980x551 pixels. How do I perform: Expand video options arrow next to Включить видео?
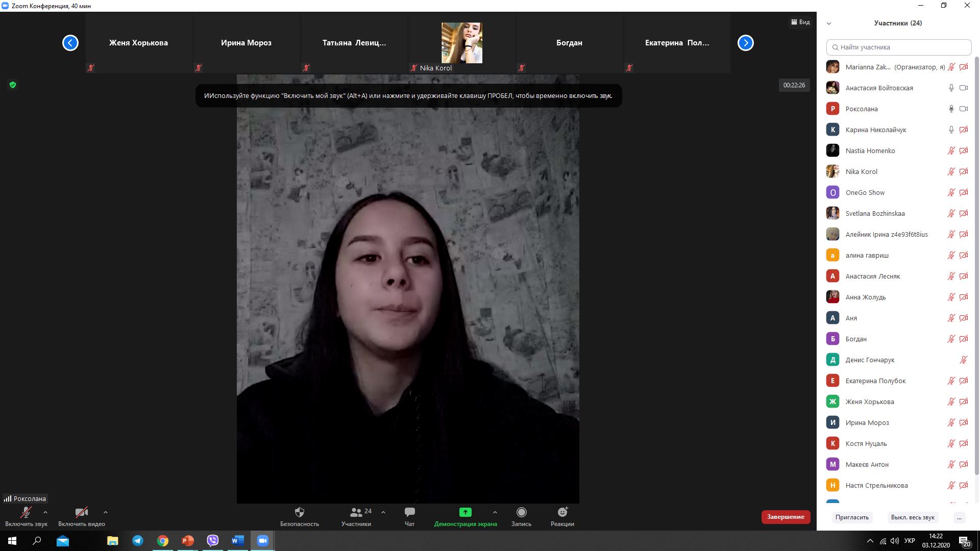click(x=106, y=512)
